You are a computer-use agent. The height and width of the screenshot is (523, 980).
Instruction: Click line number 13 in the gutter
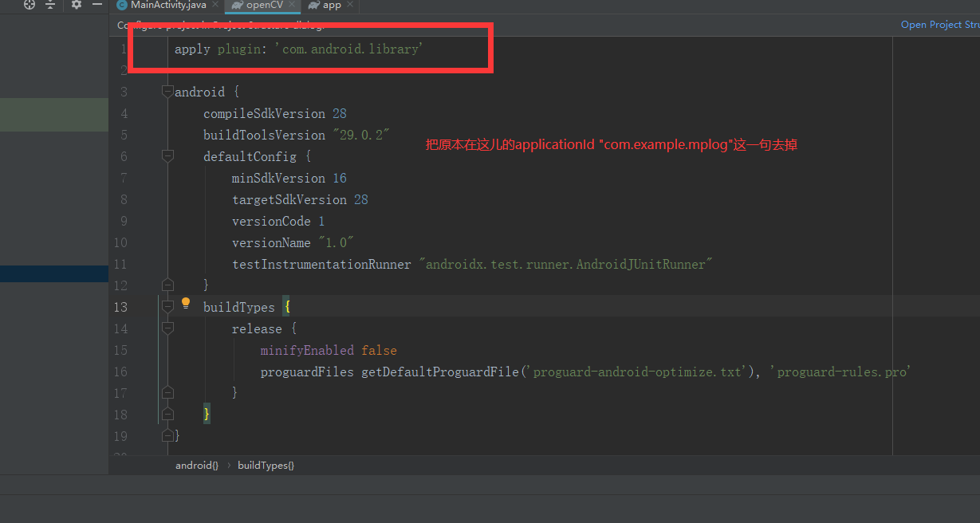(x=120, y=306)
